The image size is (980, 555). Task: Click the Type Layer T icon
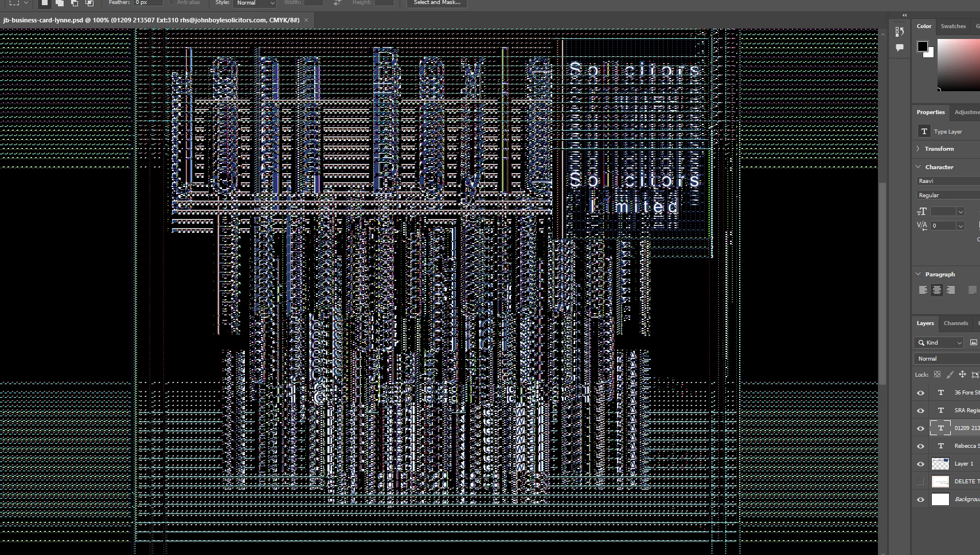click(924, 131)
